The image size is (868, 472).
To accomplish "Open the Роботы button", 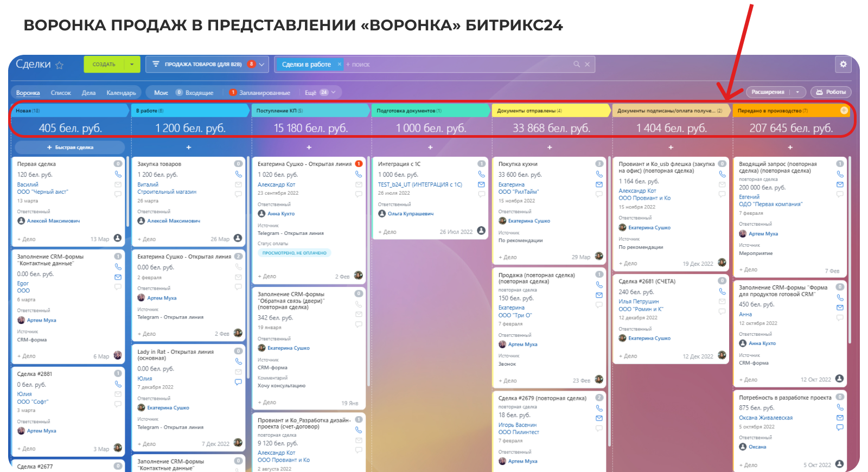I will click(x=831, y=92).
